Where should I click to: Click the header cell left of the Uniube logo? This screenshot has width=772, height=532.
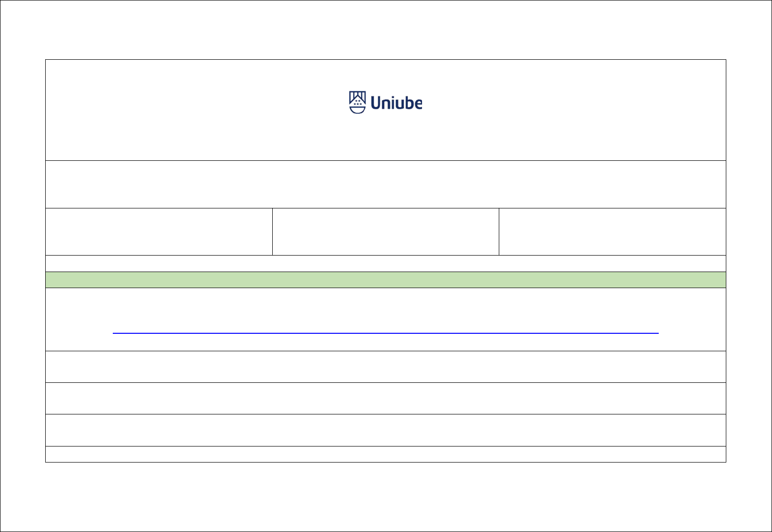click(x=194, y=110)
